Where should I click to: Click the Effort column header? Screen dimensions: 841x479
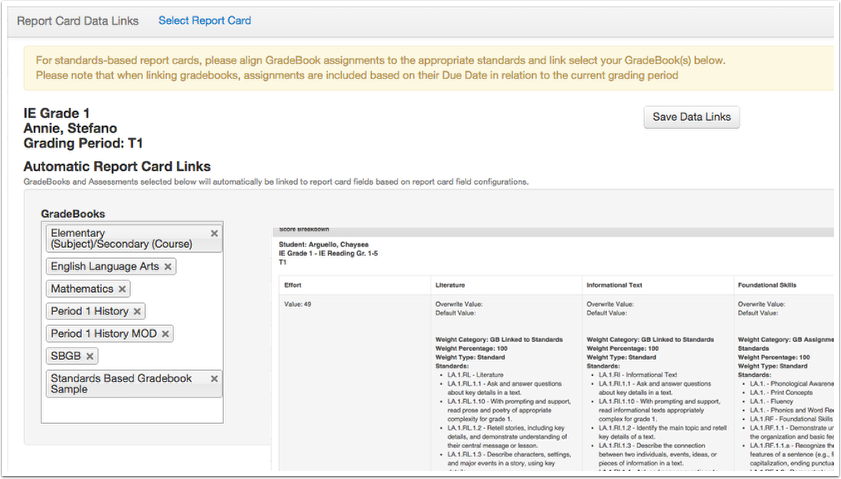click(292, 285)
